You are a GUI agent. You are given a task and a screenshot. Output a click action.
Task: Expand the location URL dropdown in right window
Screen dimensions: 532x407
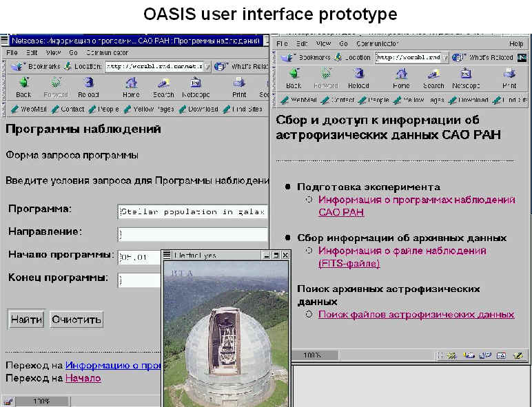[x=445, y=58]
